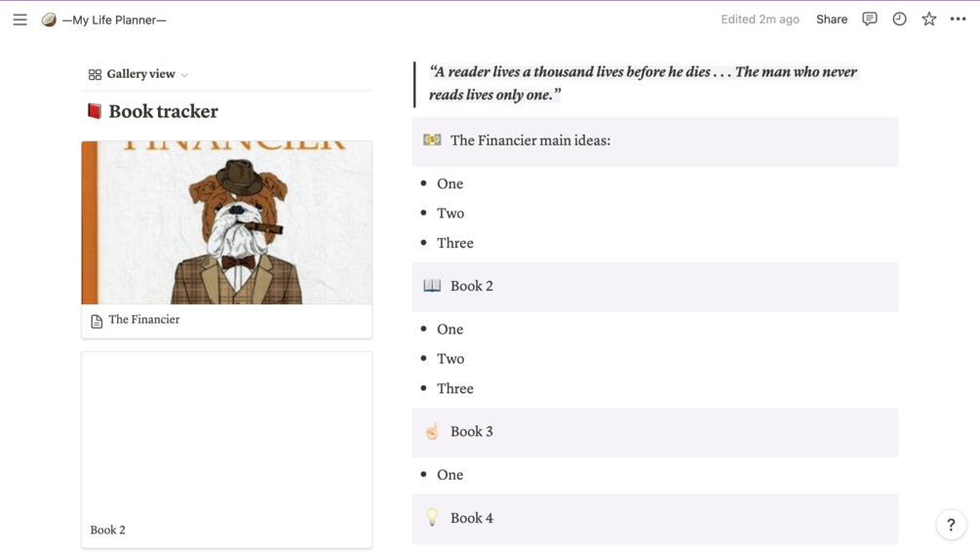The height and width of the screenshot is (553, 980).
Task: Open the sidebar hamburger menu
Action: point(20,20)
